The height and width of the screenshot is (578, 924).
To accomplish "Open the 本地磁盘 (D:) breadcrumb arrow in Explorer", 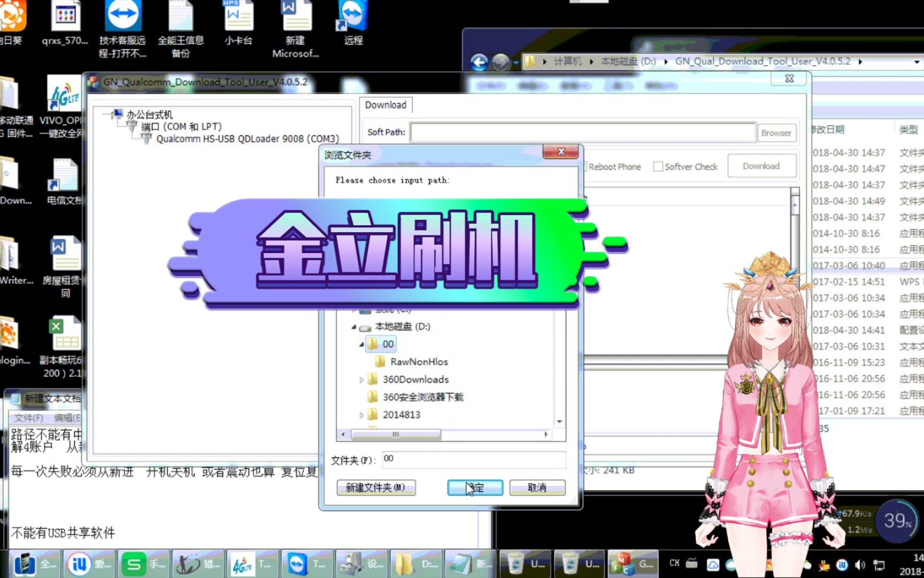I will click(666, 62).
